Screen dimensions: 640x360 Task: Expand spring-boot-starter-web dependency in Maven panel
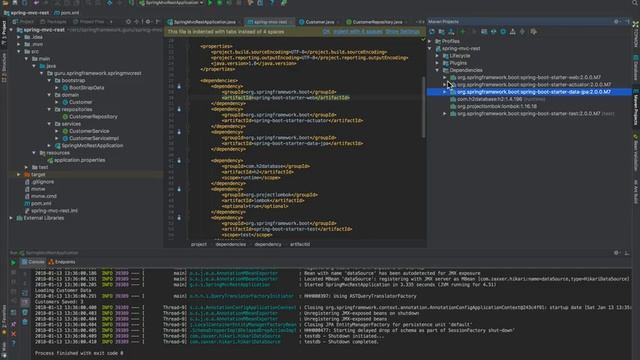click(x=445, y=78)
